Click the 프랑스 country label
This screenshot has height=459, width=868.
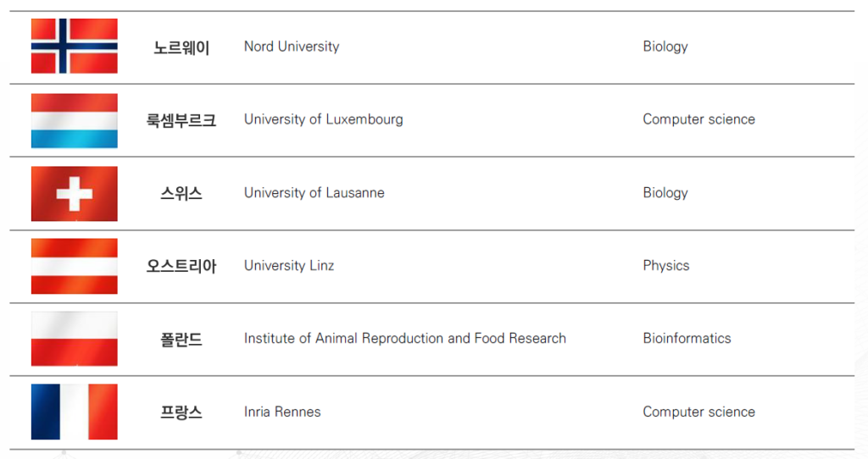[181, 412]
